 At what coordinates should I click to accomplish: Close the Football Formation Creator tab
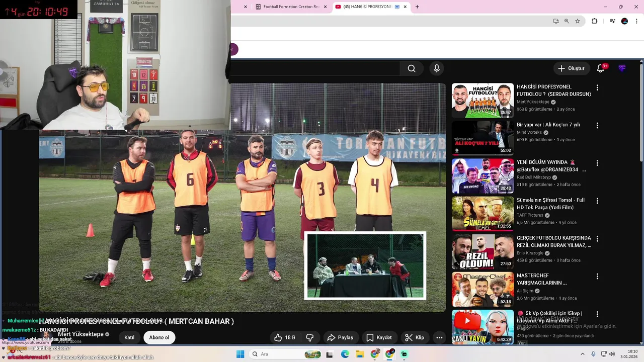pyautogui.click(x=325, y=7)
